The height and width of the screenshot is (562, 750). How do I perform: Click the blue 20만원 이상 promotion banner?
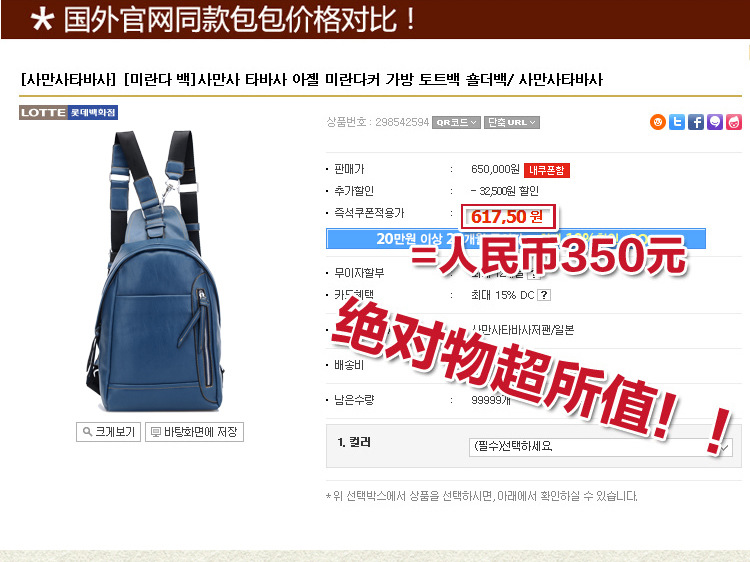[516, 239]
